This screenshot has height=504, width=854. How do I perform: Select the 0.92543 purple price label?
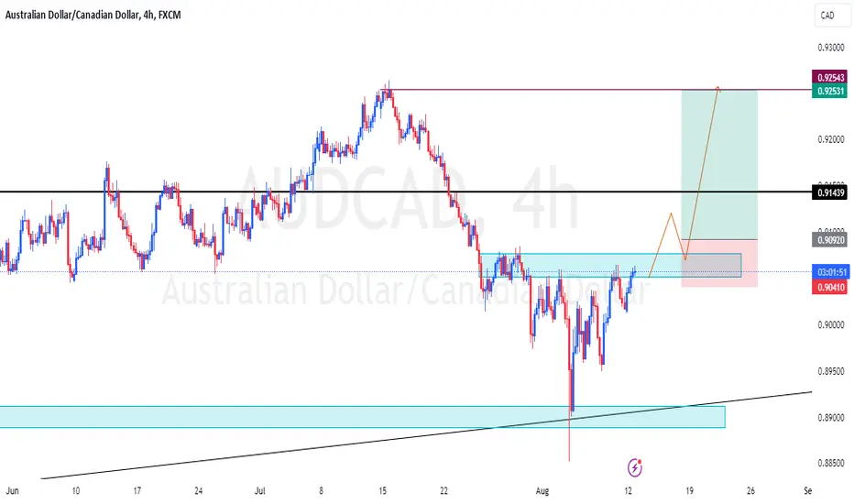click(x=829, y=77)
